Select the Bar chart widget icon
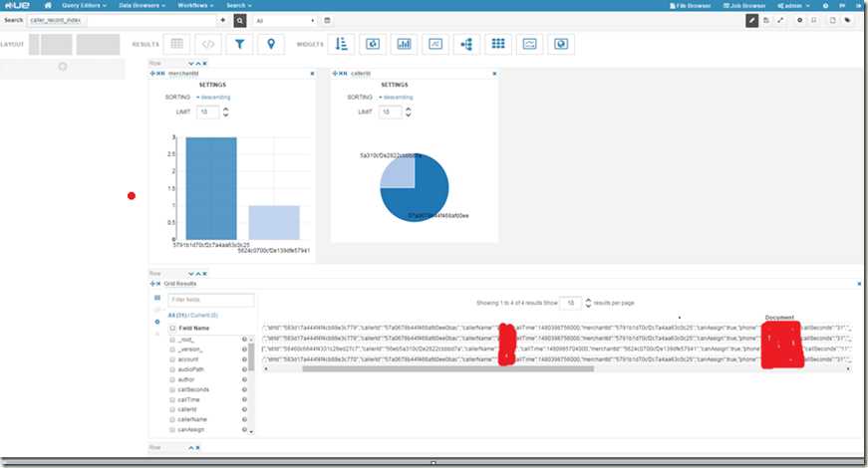Screen dimensions: 868x468 [x=405, y=44]
